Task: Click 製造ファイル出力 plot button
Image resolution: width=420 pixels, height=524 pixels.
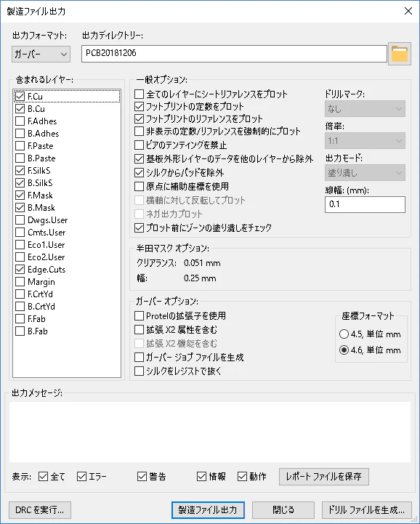Action: coord(208,510)
